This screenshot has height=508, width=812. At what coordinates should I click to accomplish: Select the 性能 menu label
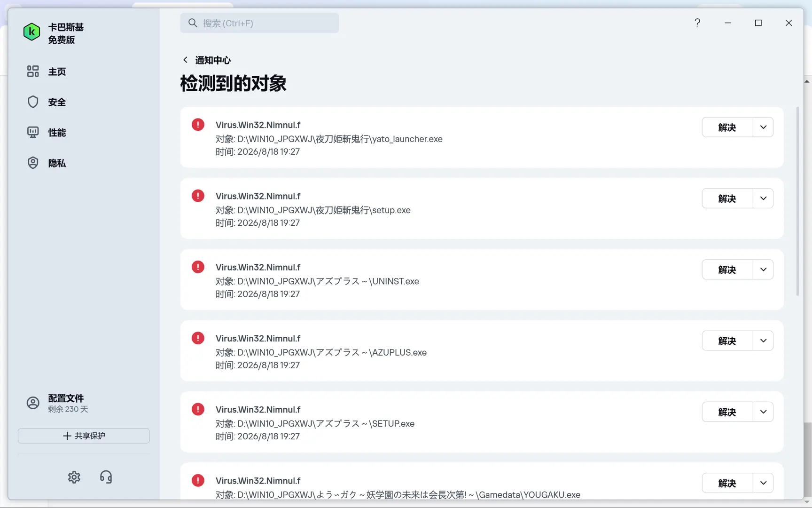coord(57,133)
